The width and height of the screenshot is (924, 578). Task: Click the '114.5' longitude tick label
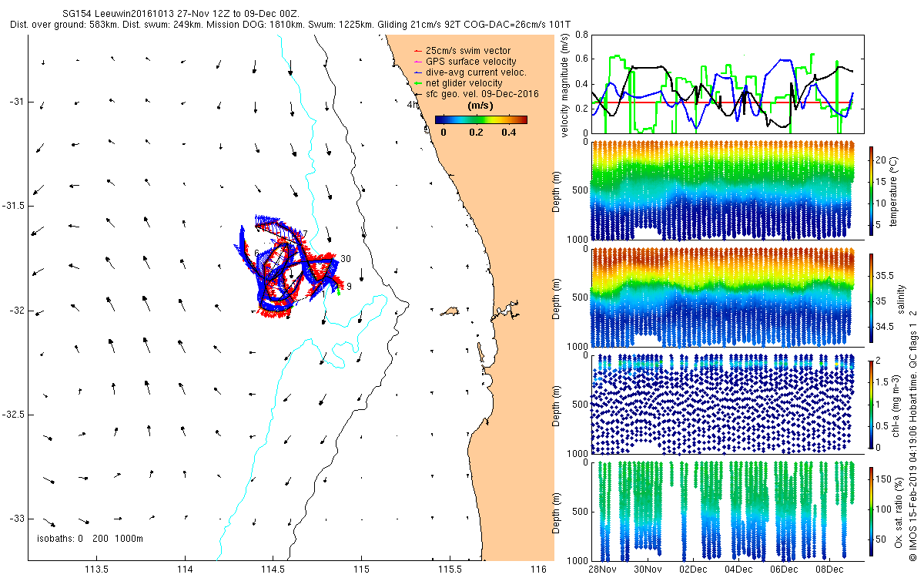click(x=273, y=569)
